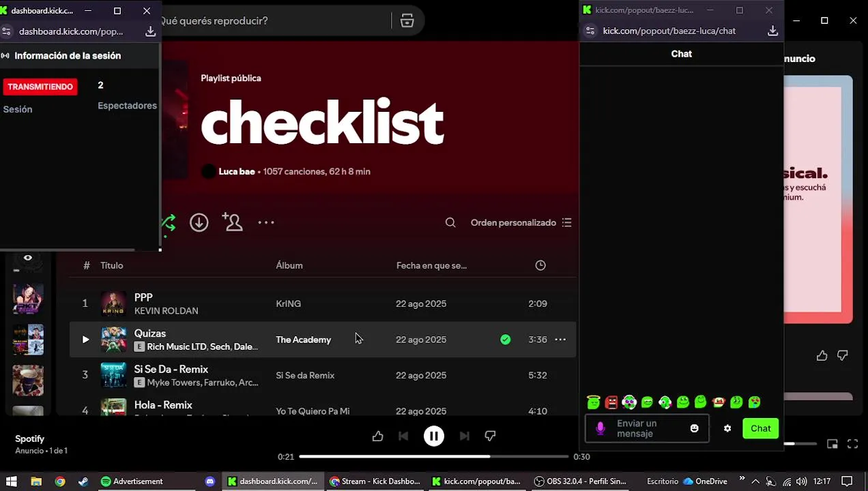Image resolution: width=868 pixels, height=491 pixels.
Task: Open the Spotify miniplayer
Action: (833, 444)
